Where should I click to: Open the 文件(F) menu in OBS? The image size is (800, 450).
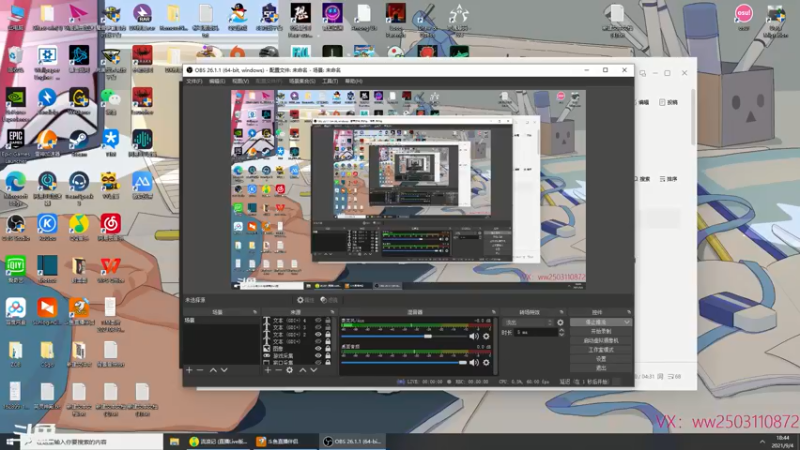tap(194, 81)
